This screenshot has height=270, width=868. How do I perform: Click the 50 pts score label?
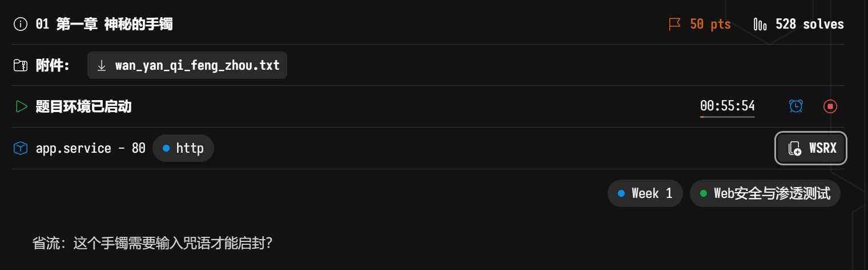(x=710, y=24)
